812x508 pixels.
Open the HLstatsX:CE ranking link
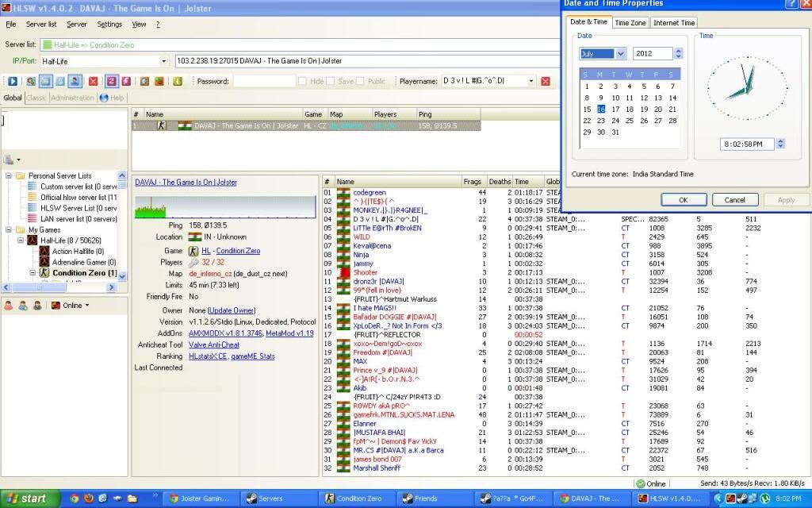click(208, 356)
